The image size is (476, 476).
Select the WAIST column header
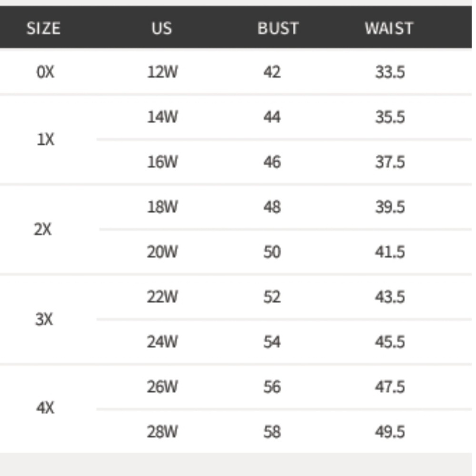click(389, 29)
